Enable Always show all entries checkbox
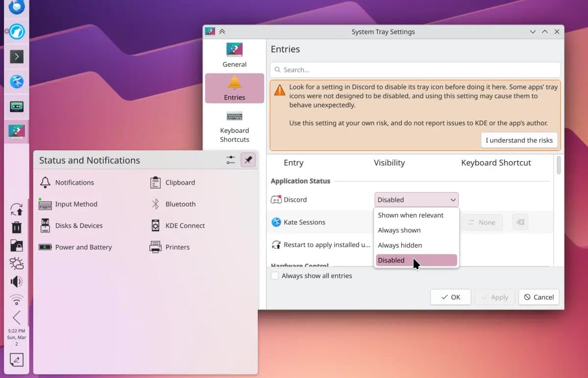588x378 pixels. point(275,276)
